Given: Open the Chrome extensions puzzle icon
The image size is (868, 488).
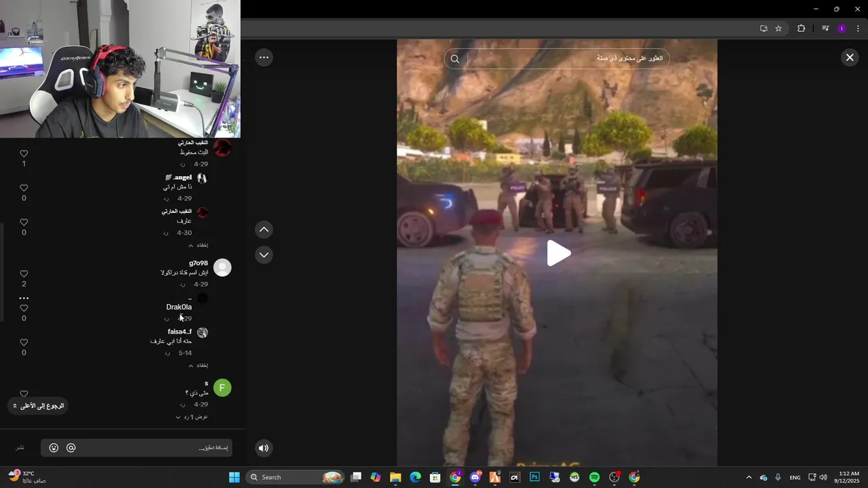Looking at the screenshot, I should click(801, 28).
